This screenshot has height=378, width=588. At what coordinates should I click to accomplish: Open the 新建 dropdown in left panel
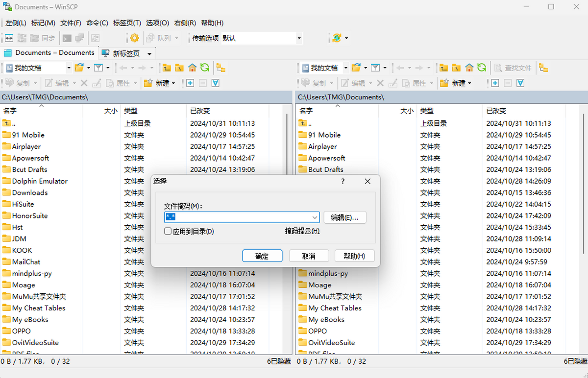173,83
